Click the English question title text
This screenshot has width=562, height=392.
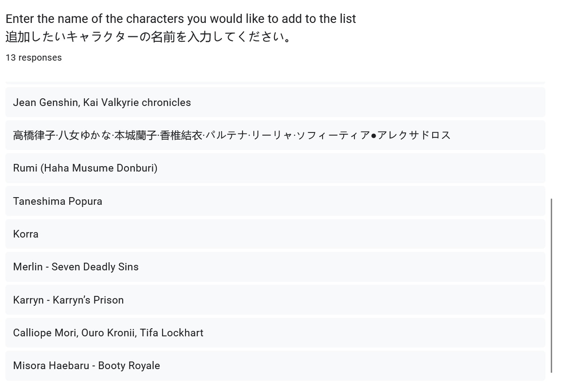[x=181, y=19]
